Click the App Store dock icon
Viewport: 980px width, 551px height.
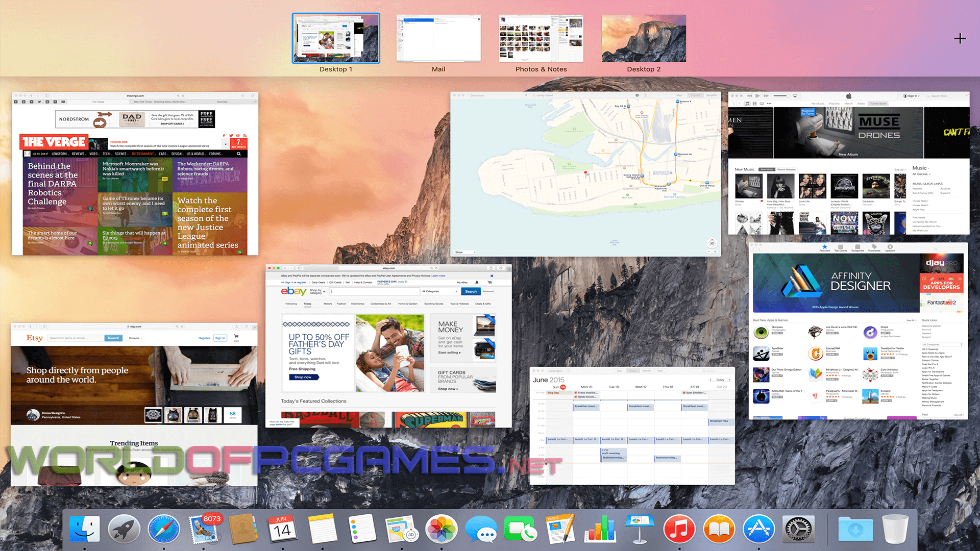pyautogui.click(x=758, y=529)
